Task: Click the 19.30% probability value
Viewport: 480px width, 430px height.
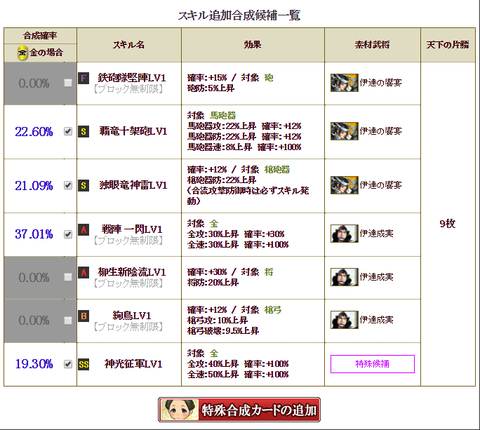Action: (34, 364)
